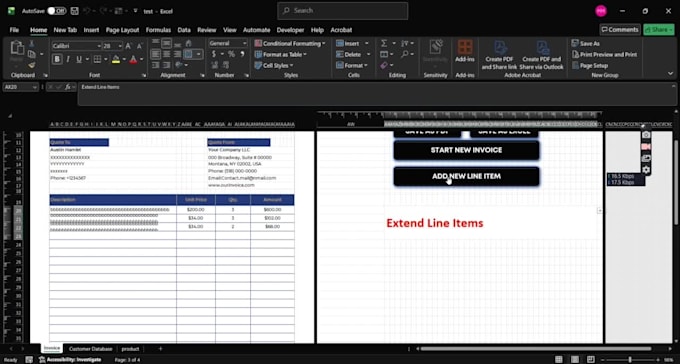Image resolution: width=680 pixels, height=364 pixels.
Task: Click the Align Right icon
Action: (177, 54)
